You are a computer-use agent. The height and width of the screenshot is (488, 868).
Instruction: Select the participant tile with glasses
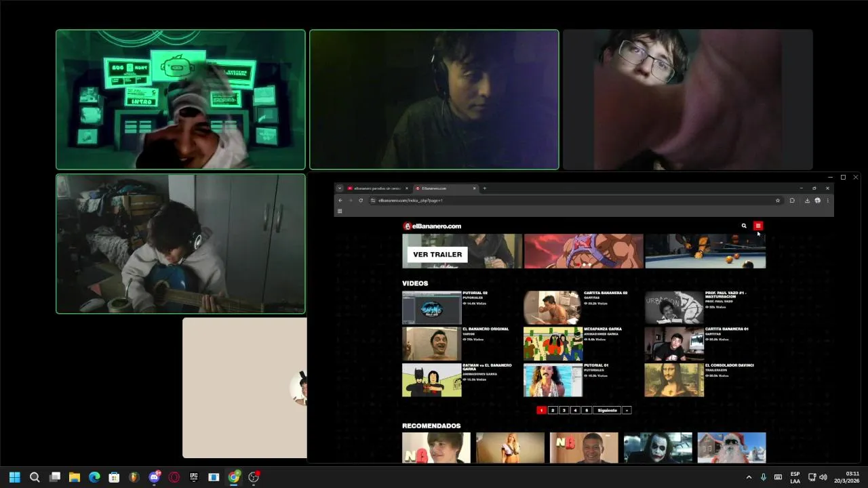[688, 100]
